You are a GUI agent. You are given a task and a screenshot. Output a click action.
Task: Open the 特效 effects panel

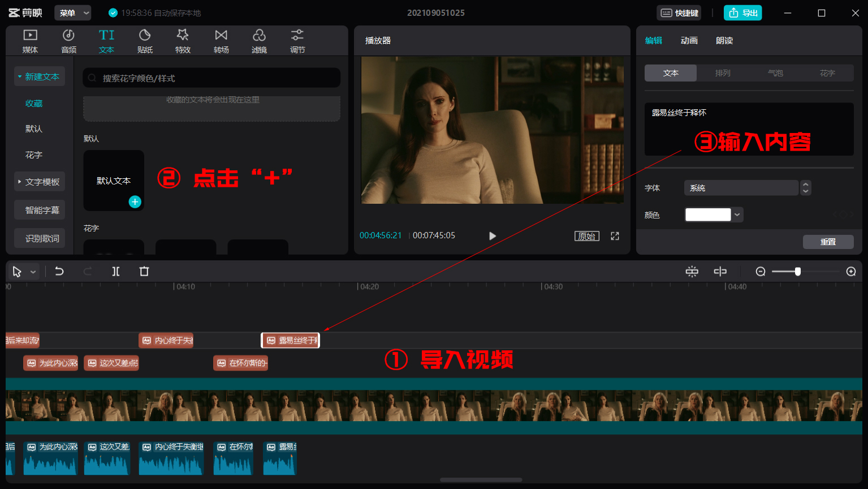coord(183,40)
